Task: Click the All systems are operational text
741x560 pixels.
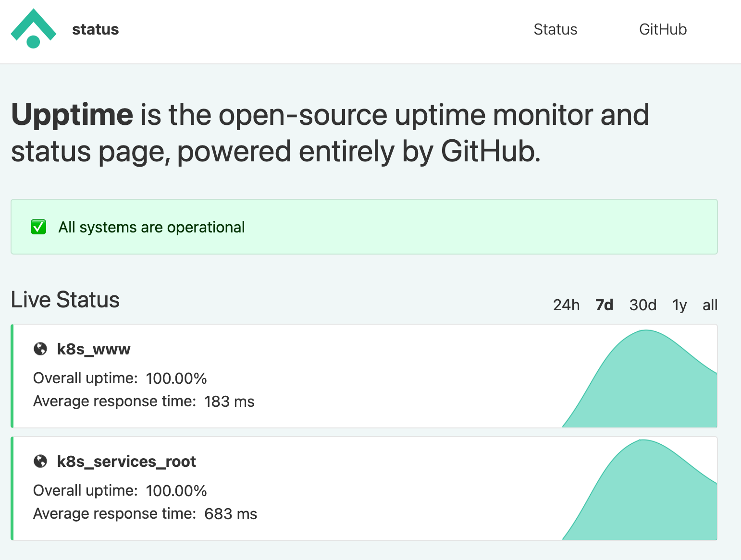Action: click(151, 227)
